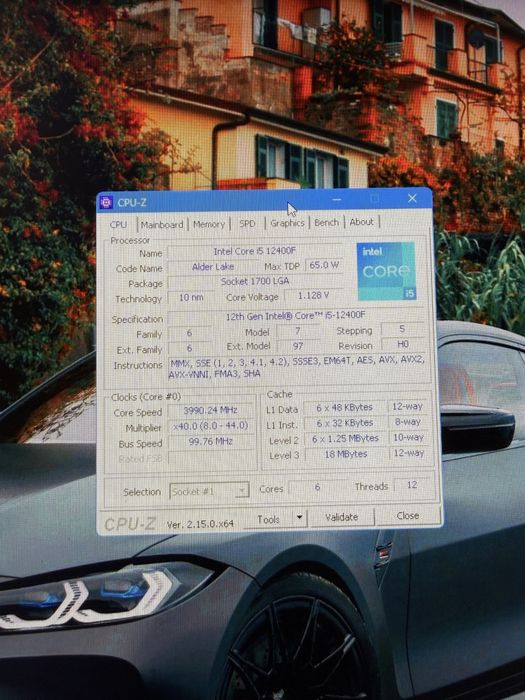Click the Bus Speed value 99.76 MHz
Viewport: 525px width, 700px height.
pos(210,441)
